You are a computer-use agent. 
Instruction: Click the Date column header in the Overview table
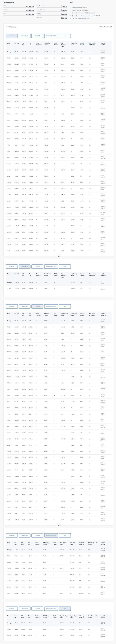tap(9, 43)
